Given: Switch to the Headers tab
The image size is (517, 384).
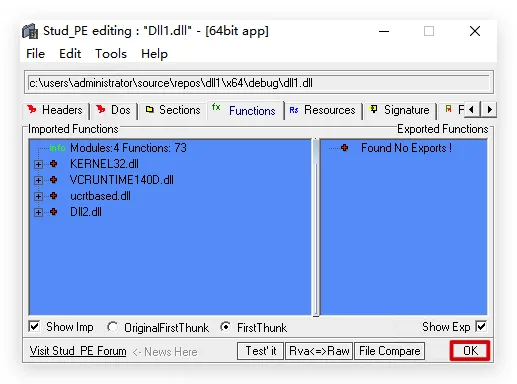Looking at the screenshot, I should click(x=55, y=110).
